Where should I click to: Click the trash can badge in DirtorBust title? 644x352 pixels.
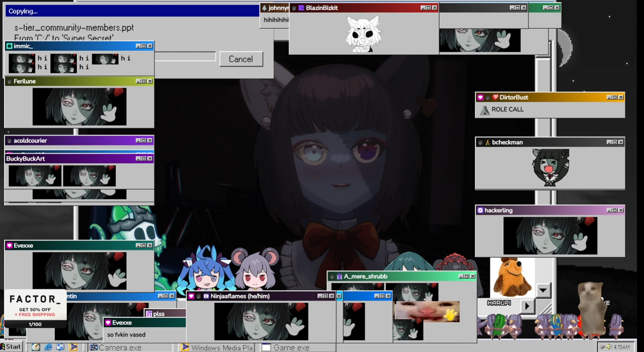click(488, 98)
